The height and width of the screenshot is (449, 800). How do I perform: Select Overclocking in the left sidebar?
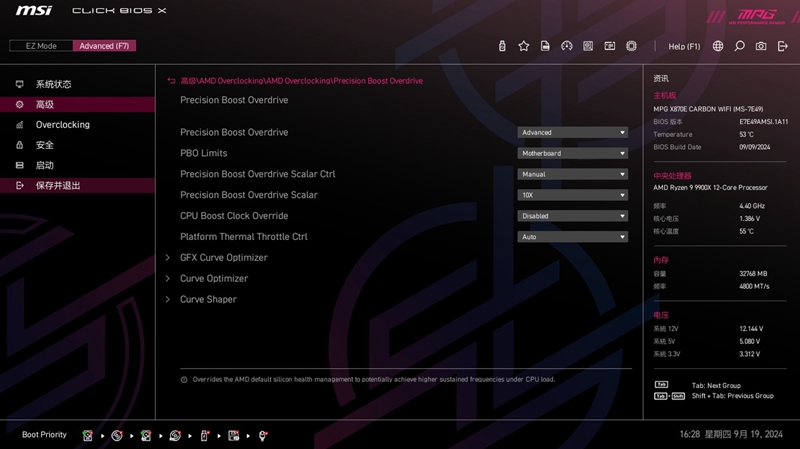(62, 125)
